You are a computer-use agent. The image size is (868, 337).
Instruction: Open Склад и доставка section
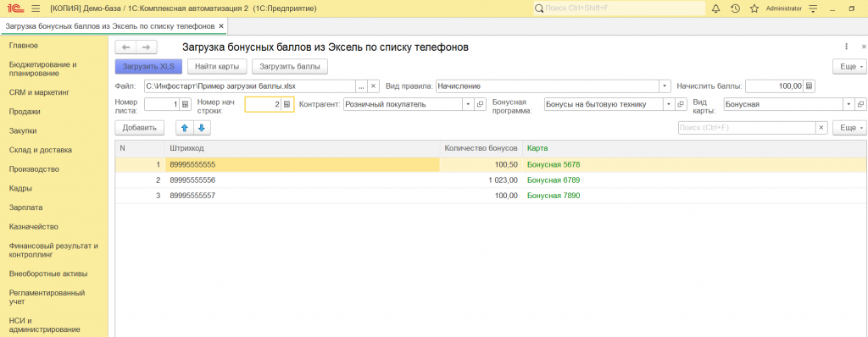click(41, 150)
